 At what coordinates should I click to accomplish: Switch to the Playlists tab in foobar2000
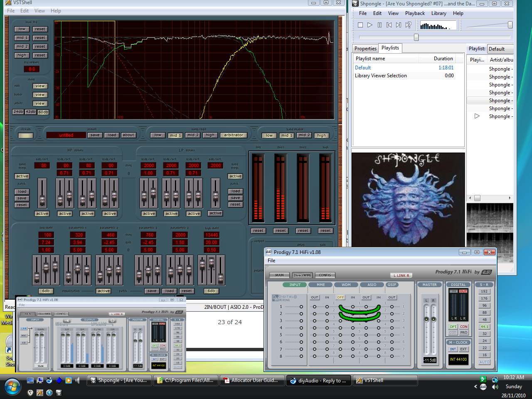pos(390,48)
